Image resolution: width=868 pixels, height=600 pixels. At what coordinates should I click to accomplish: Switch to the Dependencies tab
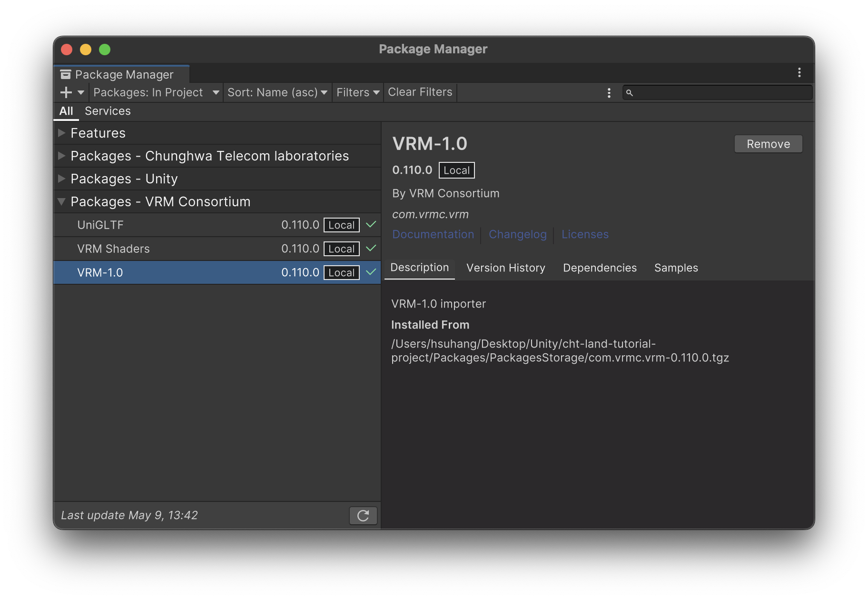[x=600, y=268]
